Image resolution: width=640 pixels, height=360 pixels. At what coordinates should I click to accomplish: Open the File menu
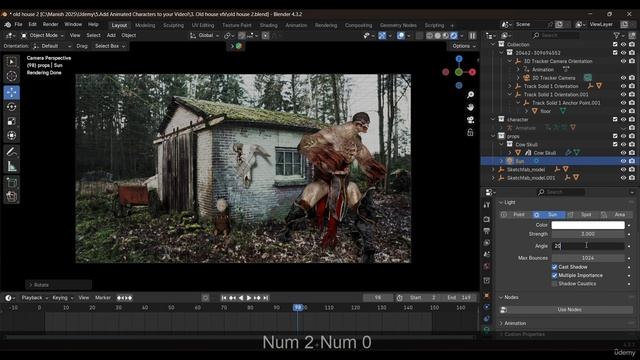(18, 24)
